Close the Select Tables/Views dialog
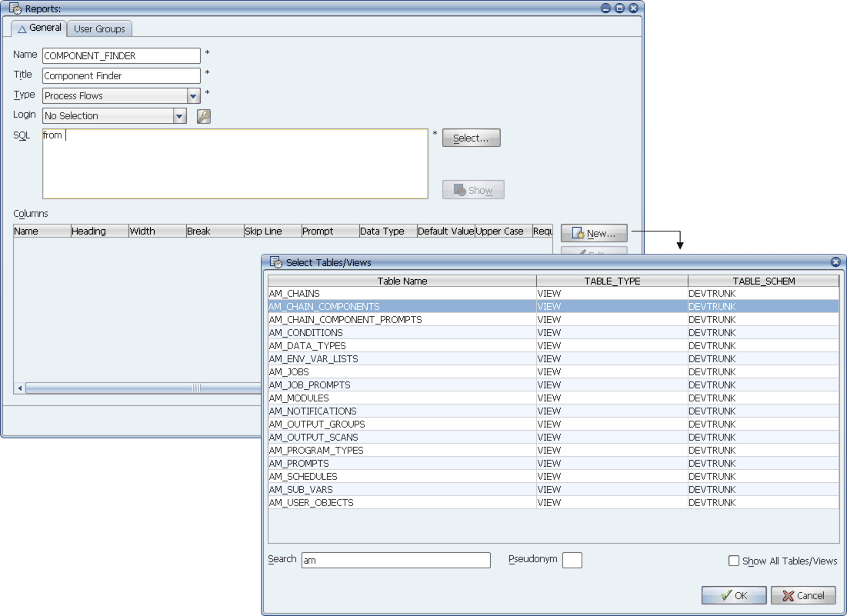The height and width of the screenshot is (616, 847). click(835, 261)
